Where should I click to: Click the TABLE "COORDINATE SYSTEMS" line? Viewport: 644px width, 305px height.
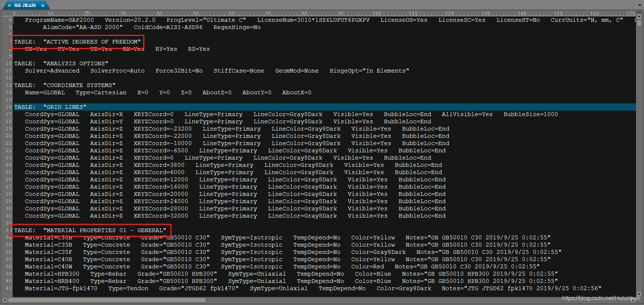click(65, 85)
